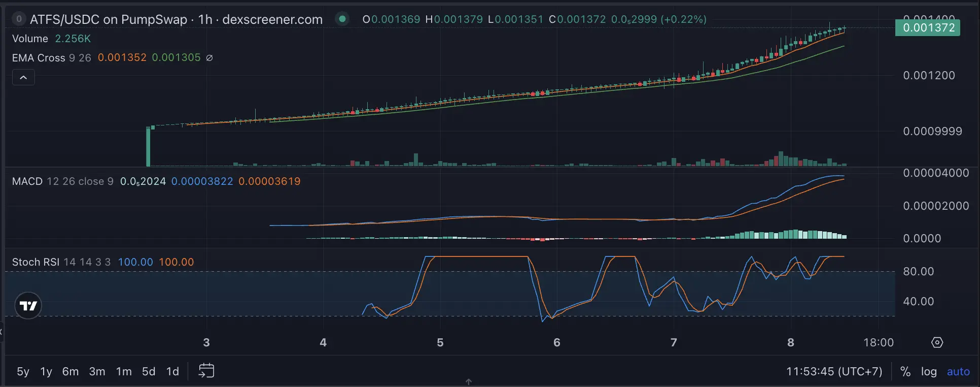Select the 1d date range

173,371
